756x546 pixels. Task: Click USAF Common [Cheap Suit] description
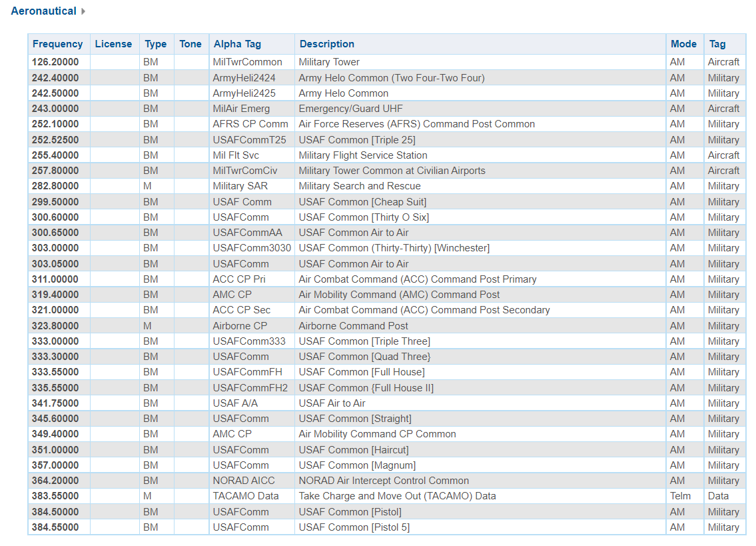(362, 202)
